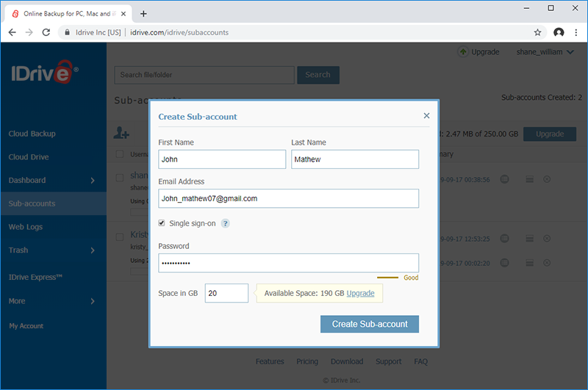
Task: Check the Kristy sub-account row checkbox
Action: click(x=120, y=236)
